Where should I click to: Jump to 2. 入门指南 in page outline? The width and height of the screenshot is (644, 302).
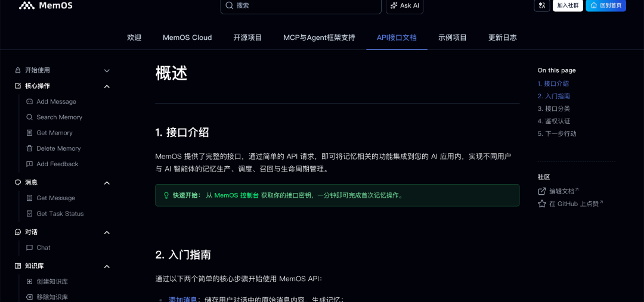point(553,96)
